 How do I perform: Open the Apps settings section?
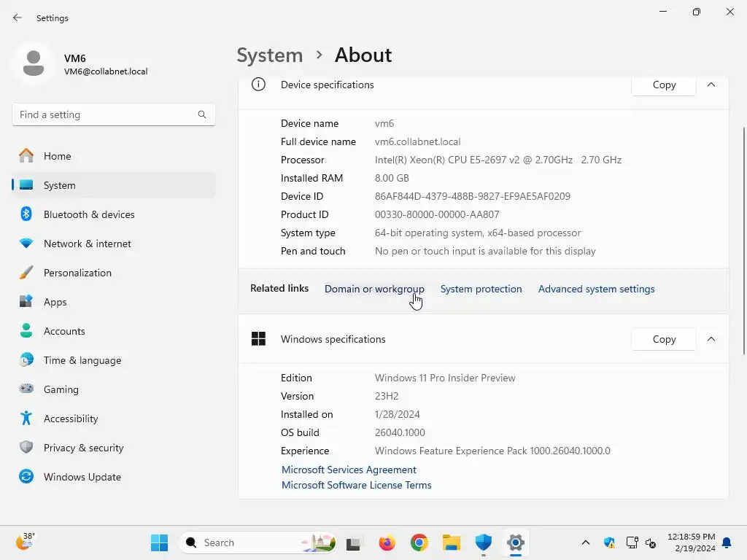pos(113,302)
